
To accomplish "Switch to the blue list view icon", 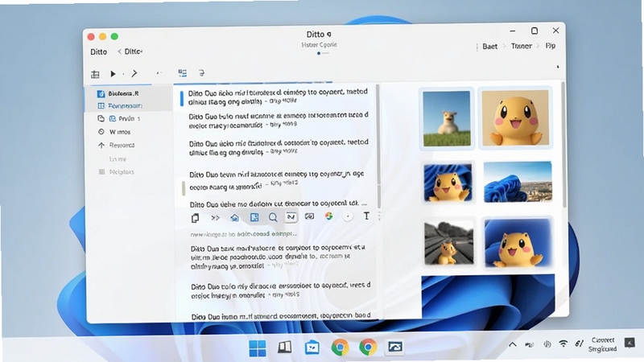I will [183, 73].
